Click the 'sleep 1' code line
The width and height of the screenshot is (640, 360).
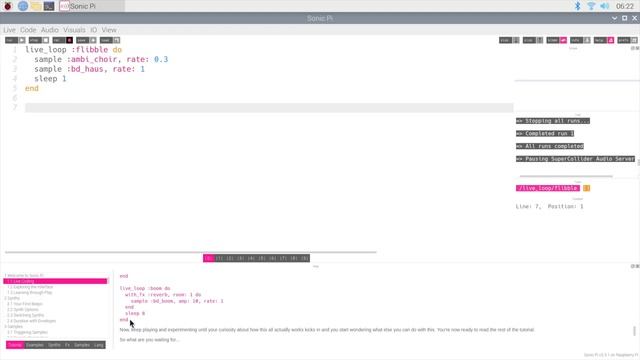pyautogui.click(x=50, y=79)
